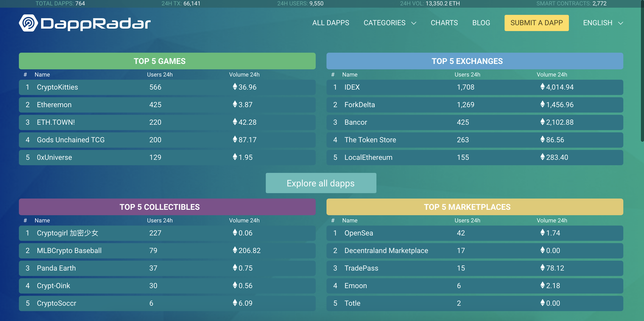The height and width of the screenshot is (321, 644).
Task: Open the CryptoKitties game entry
Action: click(x=57, y=87)
